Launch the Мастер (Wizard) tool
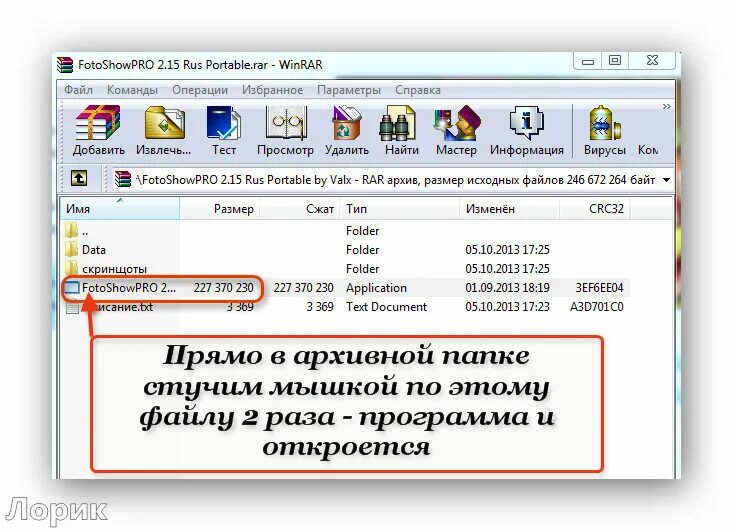 click(x=456, y=122)
